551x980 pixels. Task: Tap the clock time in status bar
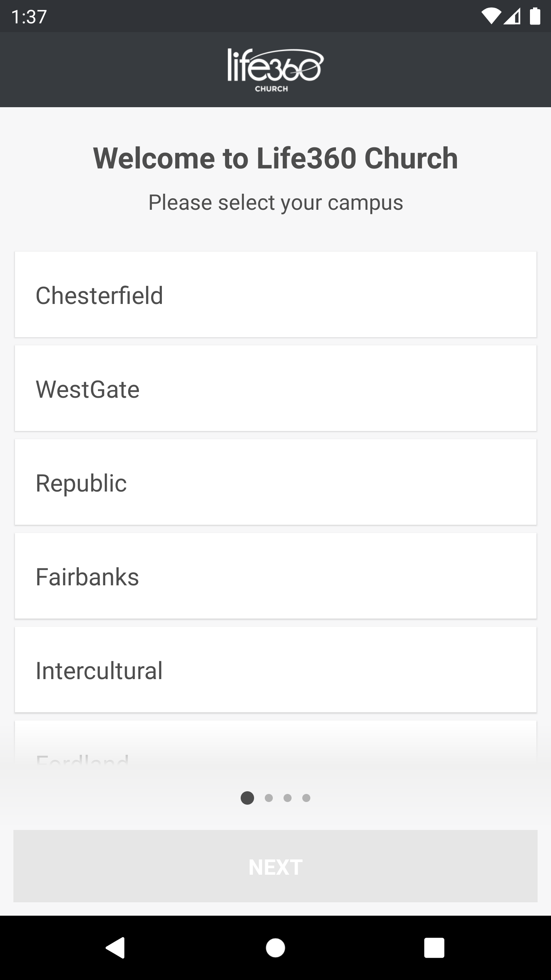(29, 17)
